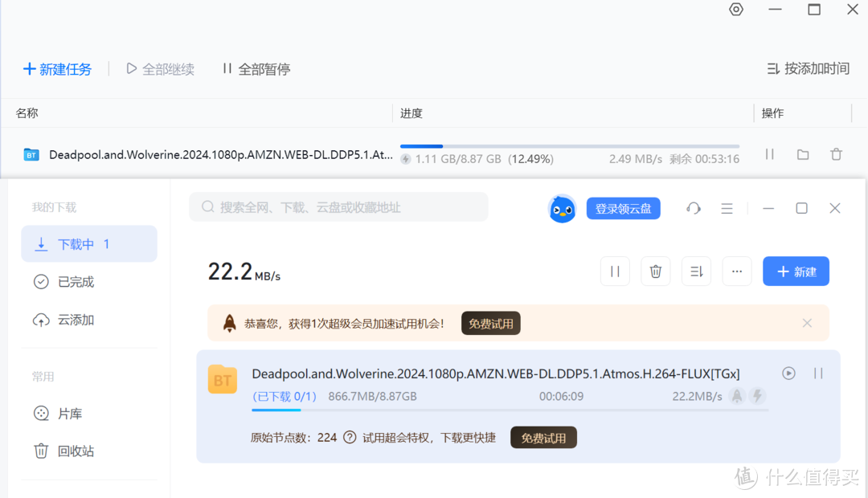The image size is (868, 498).
Task: Pause the Deadpool task inside the Xunlei panel
Action: 818,373
